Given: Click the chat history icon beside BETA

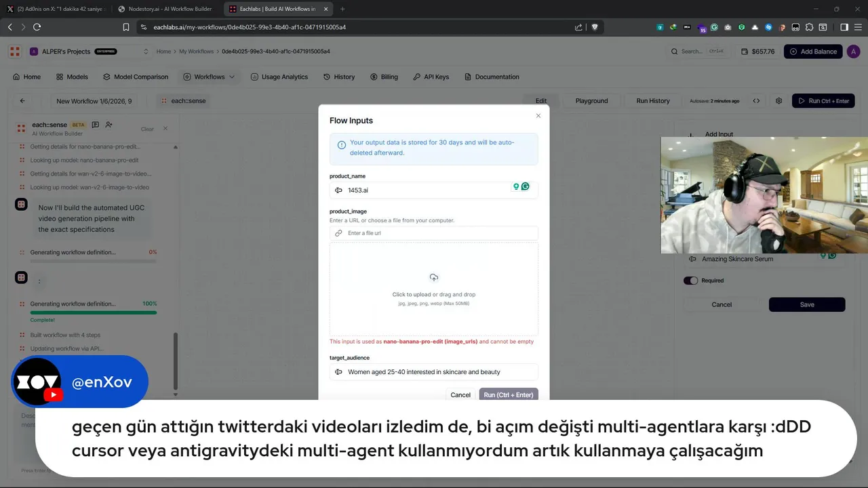Looking at the screenshot, I should 96,125.
